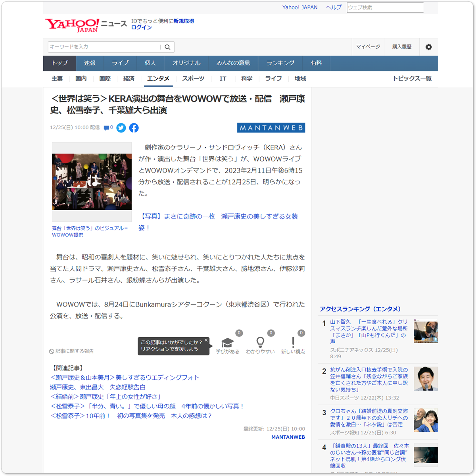Open the 世界は笑う stage visual thumbnail
The width and height of the screenshot is (476, 476).
click(92, 182)
